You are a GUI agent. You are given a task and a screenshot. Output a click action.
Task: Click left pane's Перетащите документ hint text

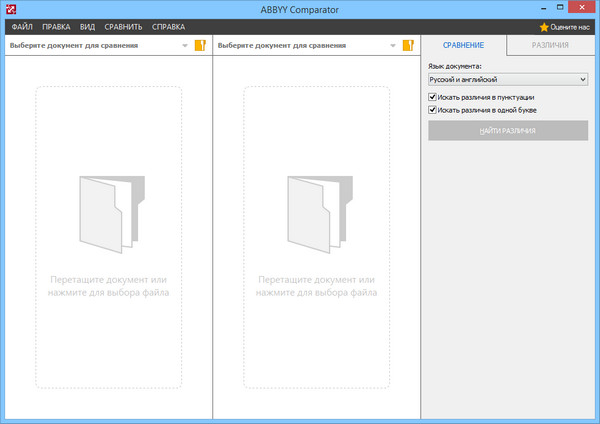pos(109,286)
